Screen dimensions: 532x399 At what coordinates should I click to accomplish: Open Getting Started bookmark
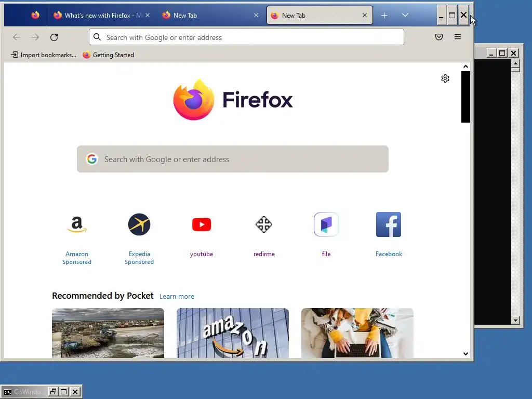click(x=108, y=55)
